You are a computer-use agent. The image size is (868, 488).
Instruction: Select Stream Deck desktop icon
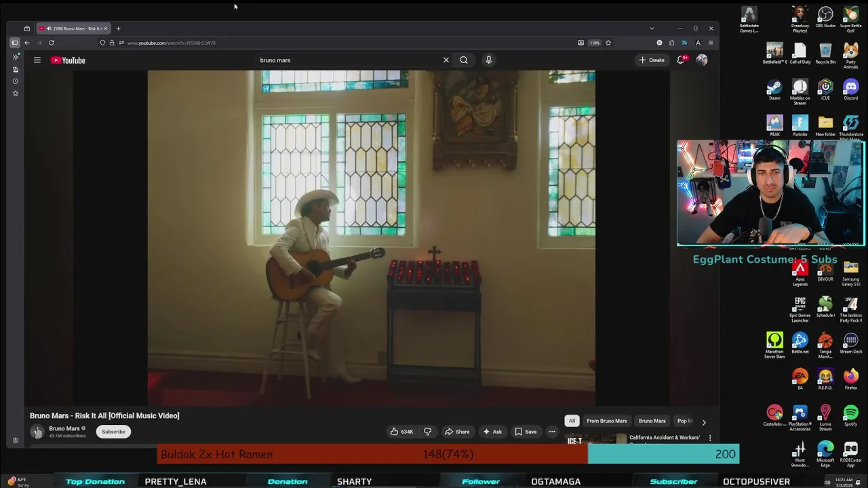tap(850, 344)
